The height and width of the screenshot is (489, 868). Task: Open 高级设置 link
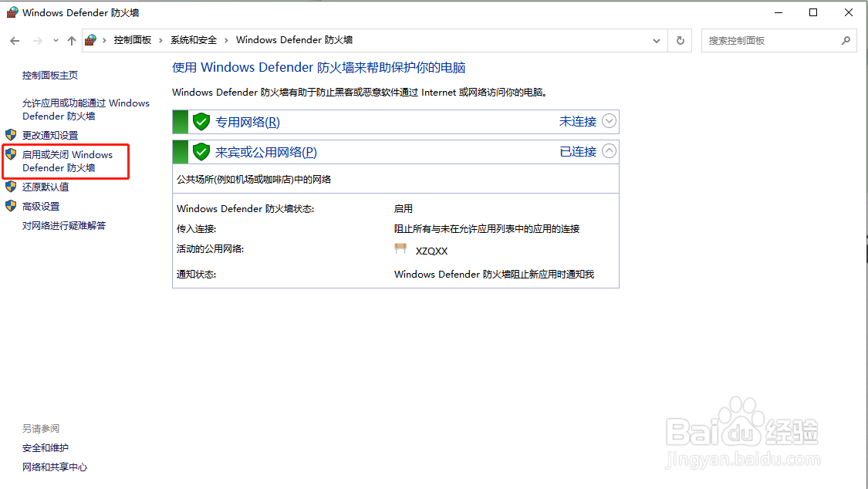tap(41, 207)
